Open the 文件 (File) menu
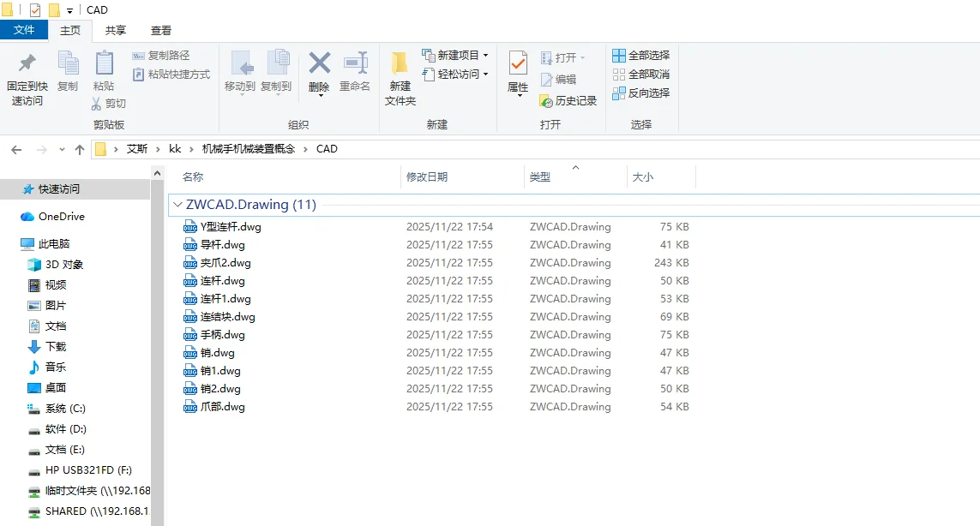This screenshot has height=526, width=980. coord(25,29)
